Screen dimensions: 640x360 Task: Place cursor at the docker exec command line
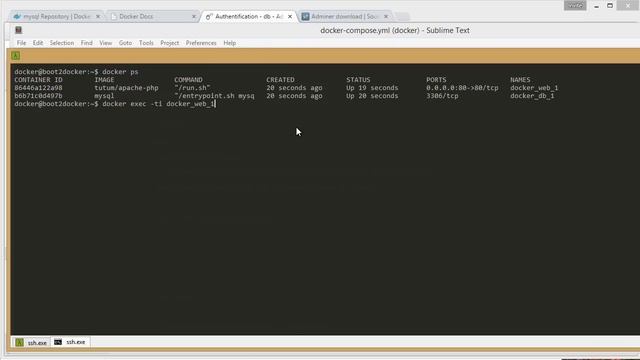[114, 104]
